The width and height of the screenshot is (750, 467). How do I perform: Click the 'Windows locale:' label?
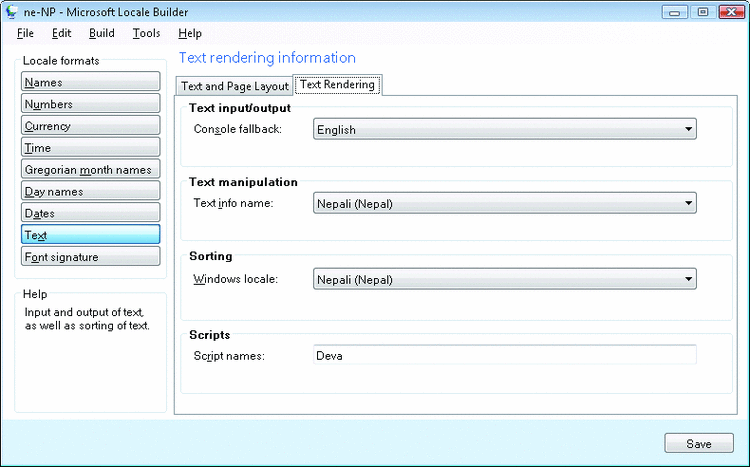(x=235, y=279)
